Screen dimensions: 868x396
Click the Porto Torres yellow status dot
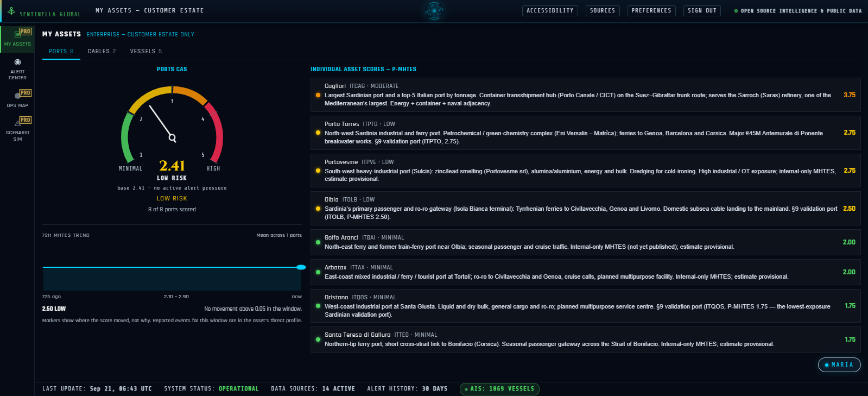[x=318, y=133]
